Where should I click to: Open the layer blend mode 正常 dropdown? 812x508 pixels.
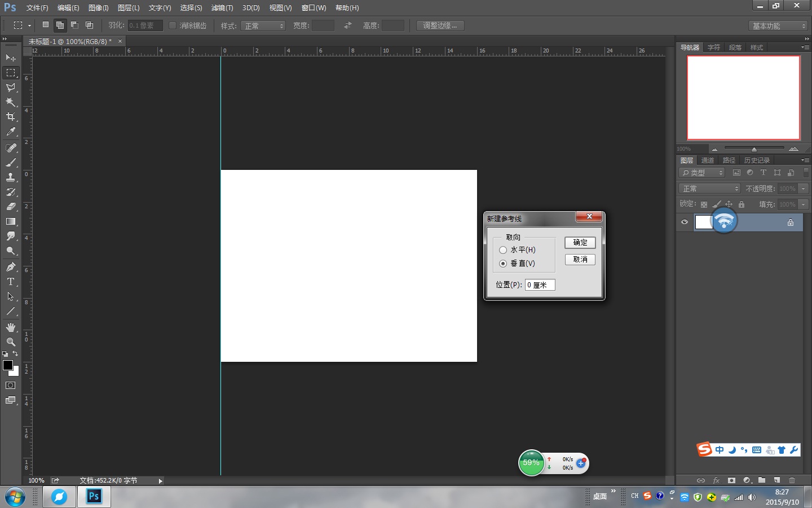pos(709,189)
